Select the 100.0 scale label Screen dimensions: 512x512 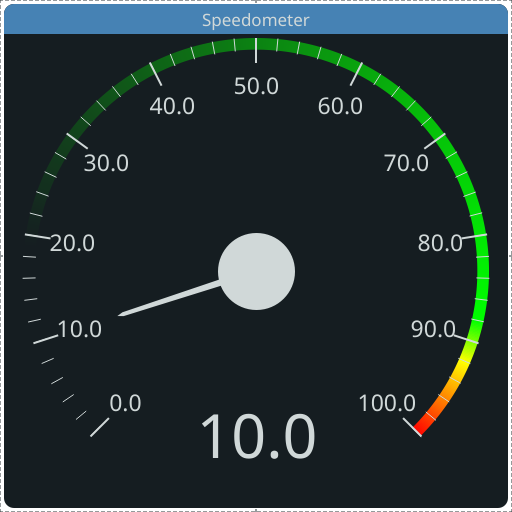pos(387,403)
